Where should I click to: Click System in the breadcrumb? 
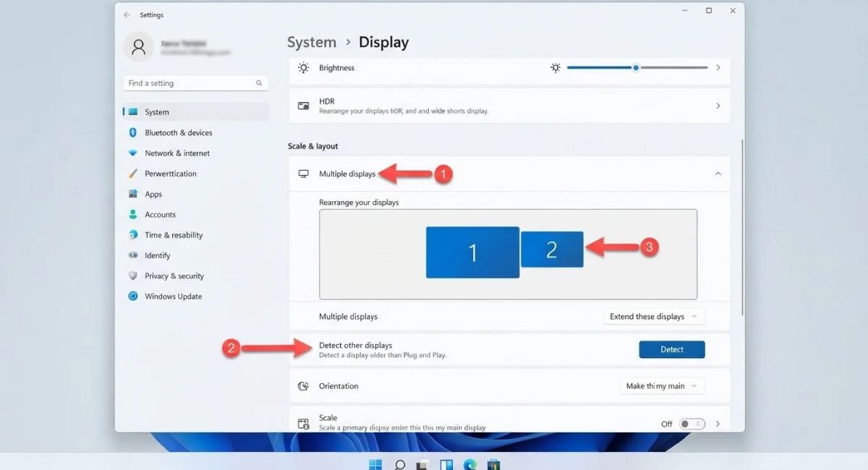312,43
